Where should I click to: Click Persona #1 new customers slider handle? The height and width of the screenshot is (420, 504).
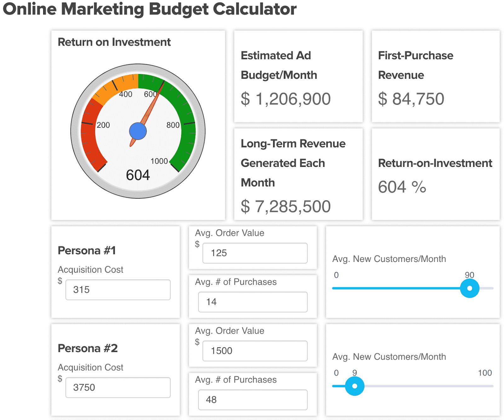tap(469, 288)
